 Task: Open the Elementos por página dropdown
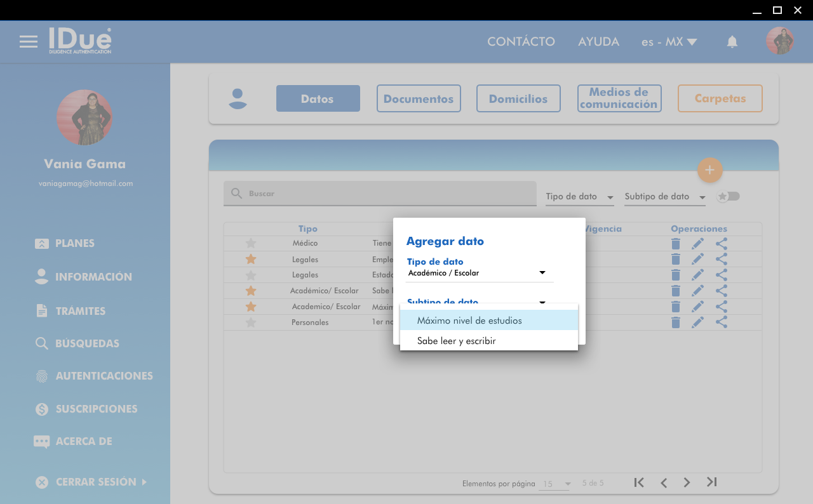[554, 484]
